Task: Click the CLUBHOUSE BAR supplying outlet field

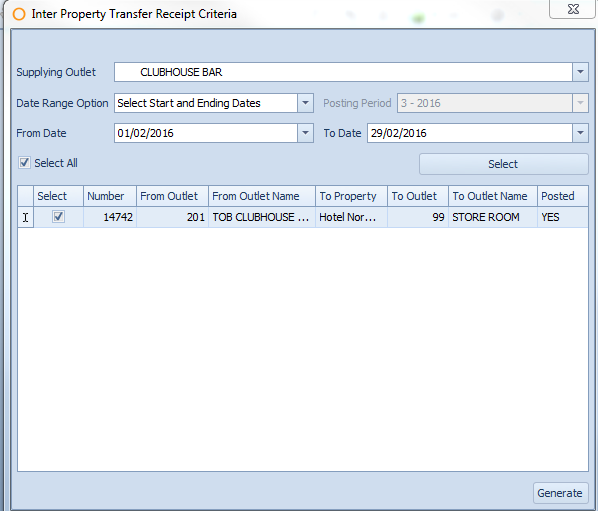Action: tap(343, 72)
